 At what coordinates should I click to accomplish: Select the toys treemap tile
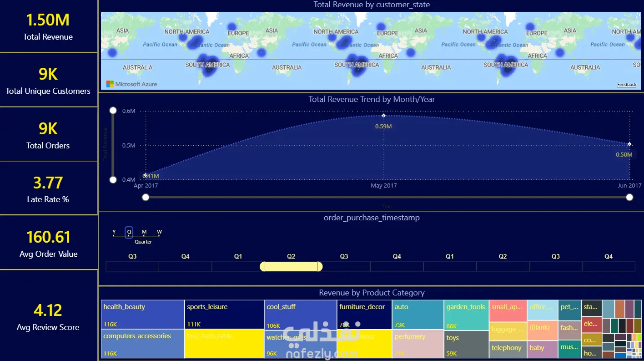point(466,344)
